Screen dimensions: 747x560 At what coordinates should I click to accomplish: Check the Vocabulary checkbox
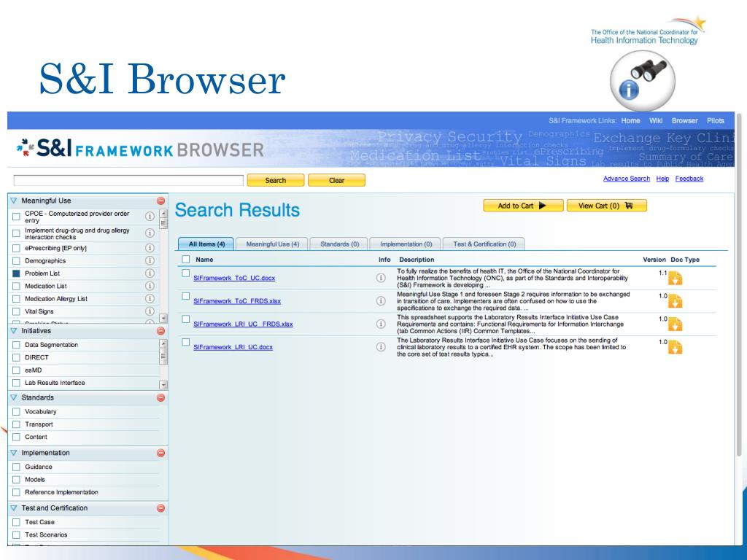click(x=16, y=411)
